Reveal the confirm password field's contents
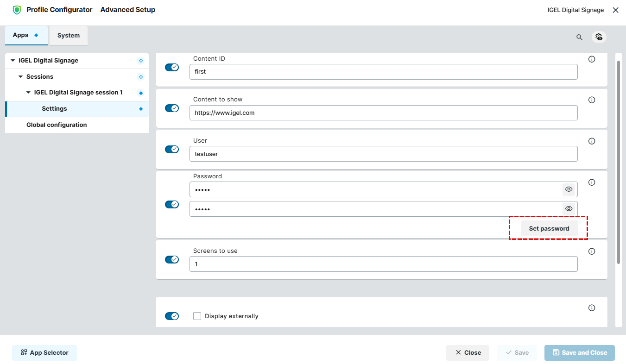 tap(569, 209)
